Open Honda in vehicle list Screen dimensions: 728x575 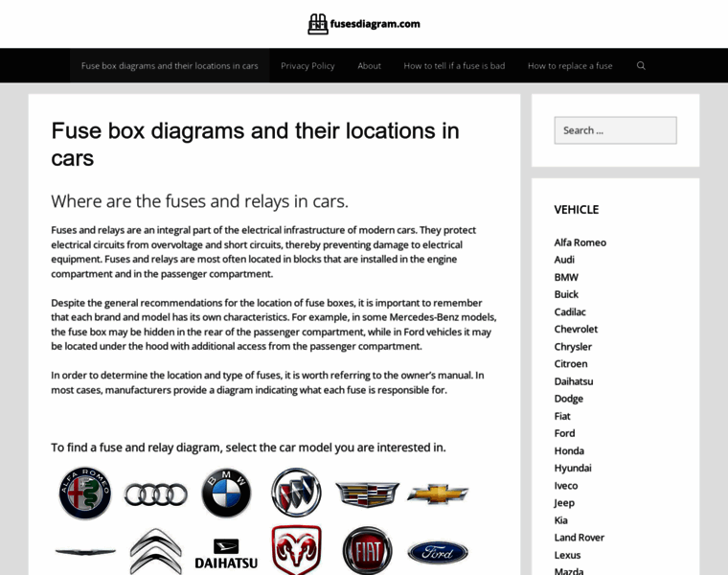click(x=569, y=451)
